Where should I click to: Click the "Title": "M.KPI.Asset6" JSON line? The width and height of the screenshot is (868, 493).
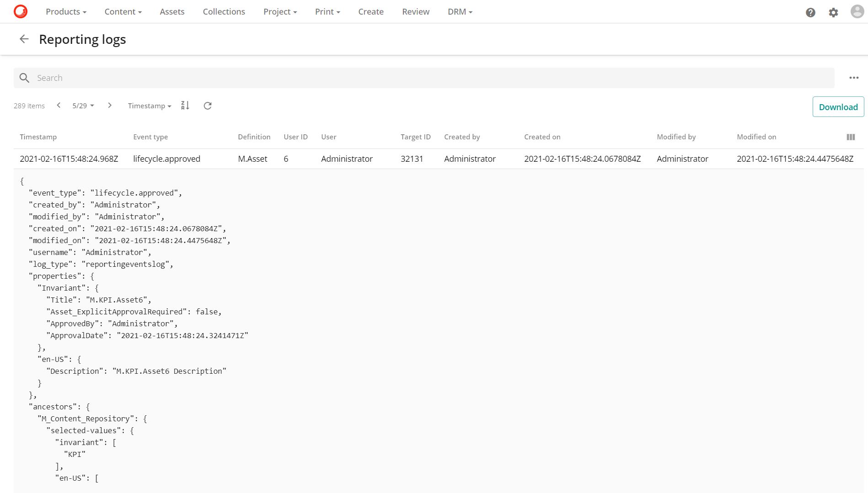point(99,300)
